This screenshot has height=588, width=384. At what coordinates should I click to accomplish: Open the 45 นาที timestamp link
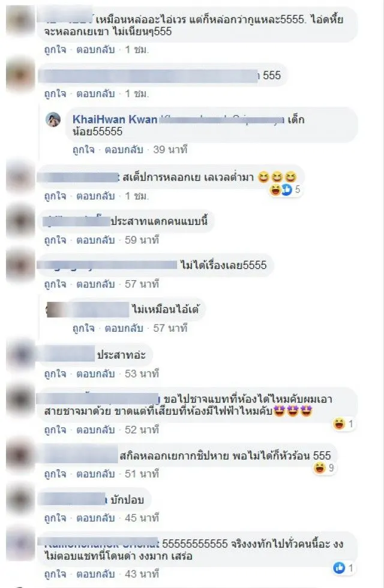point(142,518)
